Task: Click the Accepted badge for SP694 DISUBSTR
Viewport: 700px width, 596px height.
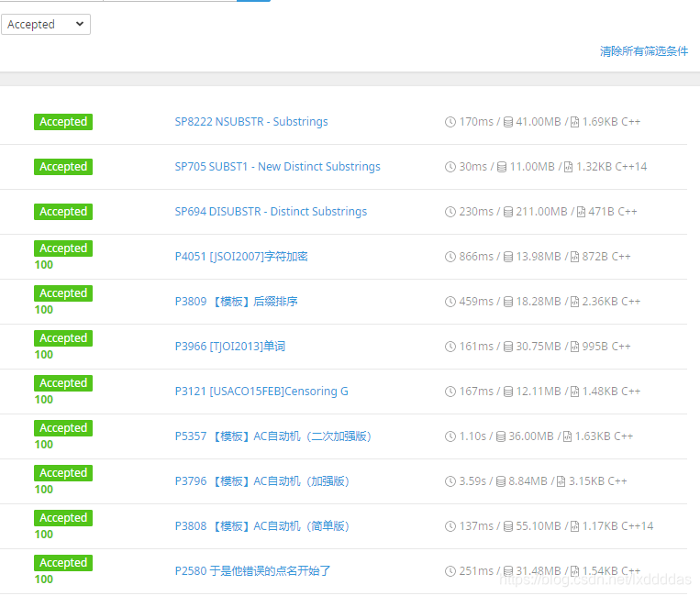Action: click(x=63, y=212)
